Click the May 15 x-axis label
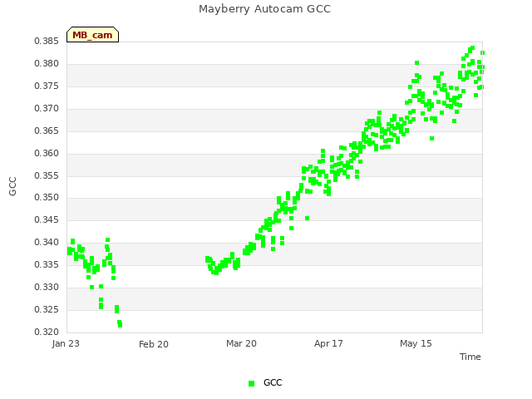 (x=416, y=343)
